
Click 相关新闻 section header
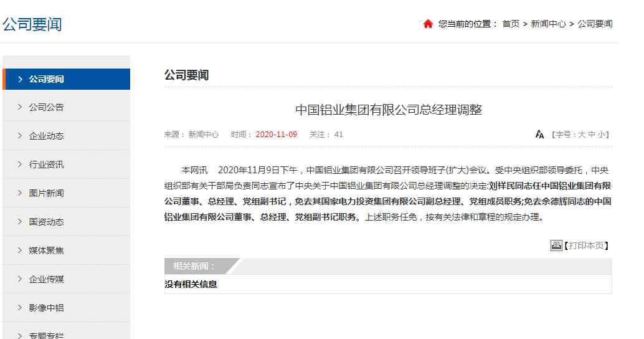coord(194,266)
